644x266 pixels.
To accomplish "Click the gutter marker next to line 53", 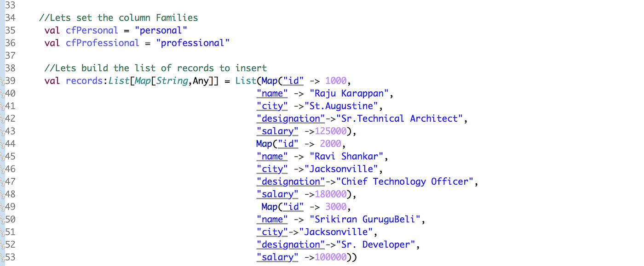I will pos(2,257).
